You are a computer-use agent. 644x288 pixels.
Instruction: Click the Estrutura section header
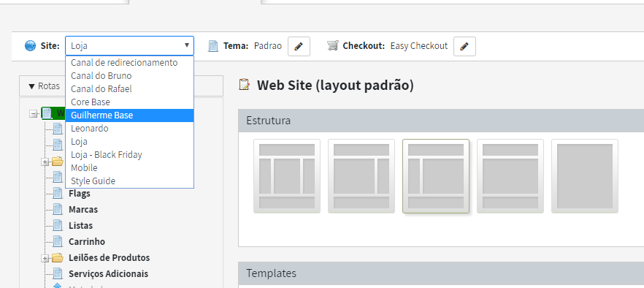coord(441,121)
